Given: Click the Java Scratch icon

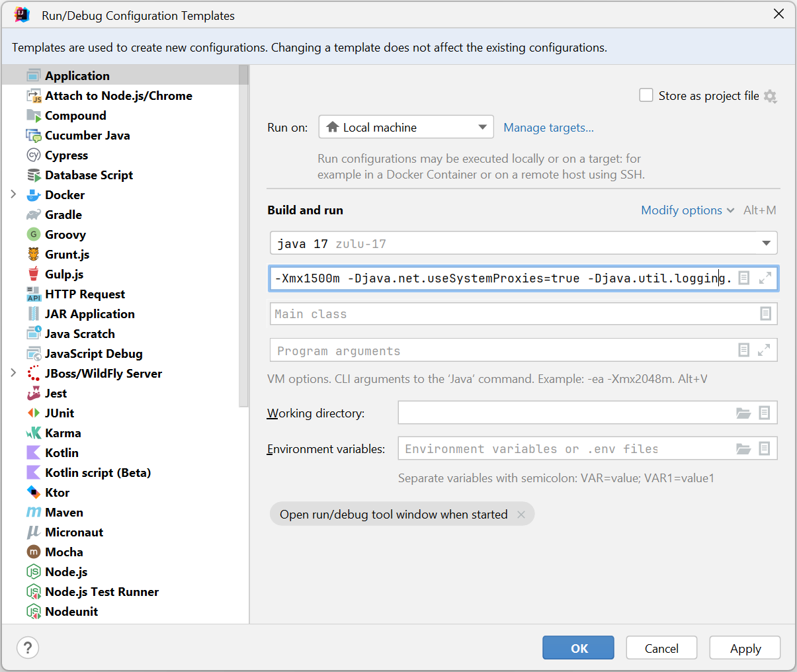Looking at the screenshot, I should 34,333.
